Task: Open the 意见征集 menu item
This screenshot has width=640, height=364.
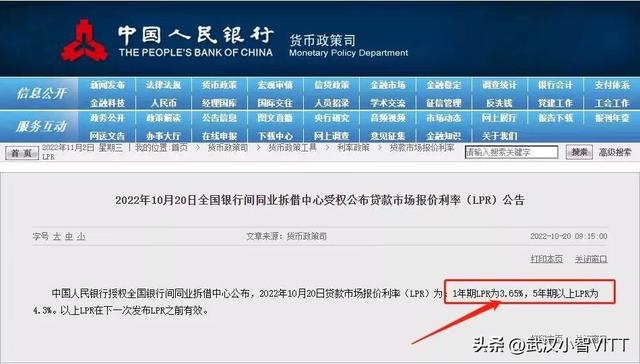Action: pos(388,136)
